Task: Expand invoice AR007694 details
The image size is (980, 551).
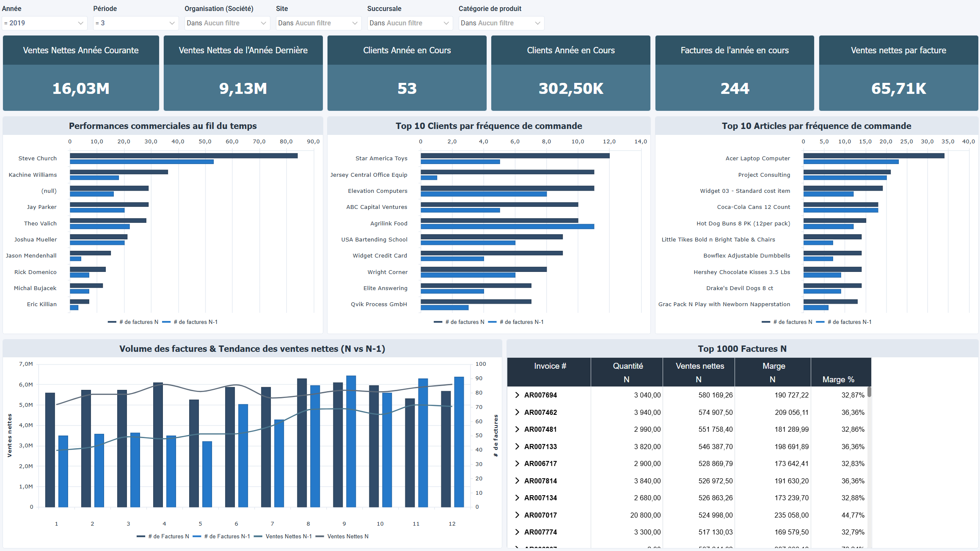Action: click(x=517, y=395)
